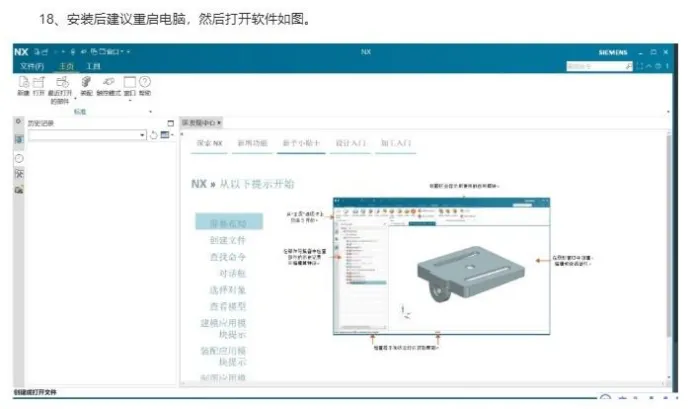Click the Help (帮助) question-mark icon
Viewport: 692px width, 409px height.
point(145,82)
